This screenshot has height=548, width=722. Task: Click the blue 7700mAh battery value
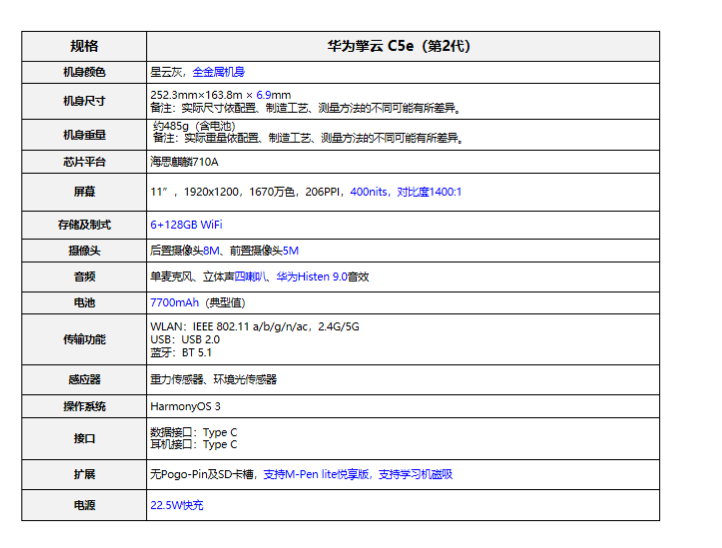tap(174, 302)
